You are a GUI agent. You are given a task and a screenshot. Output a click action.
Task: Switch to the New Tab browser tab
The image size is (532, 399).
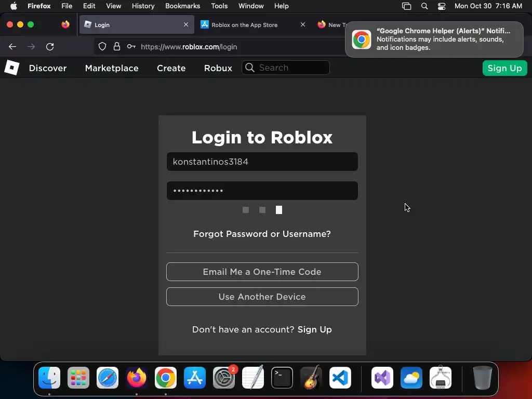point(331,24)
